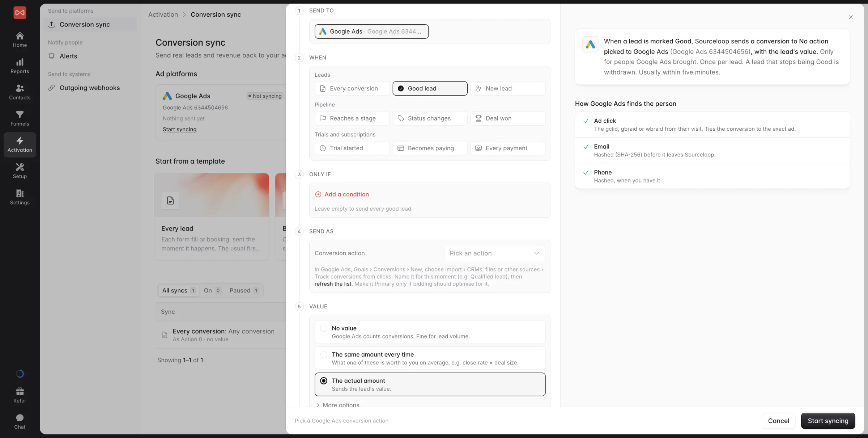Expand More options under Value

coord(337,405)
